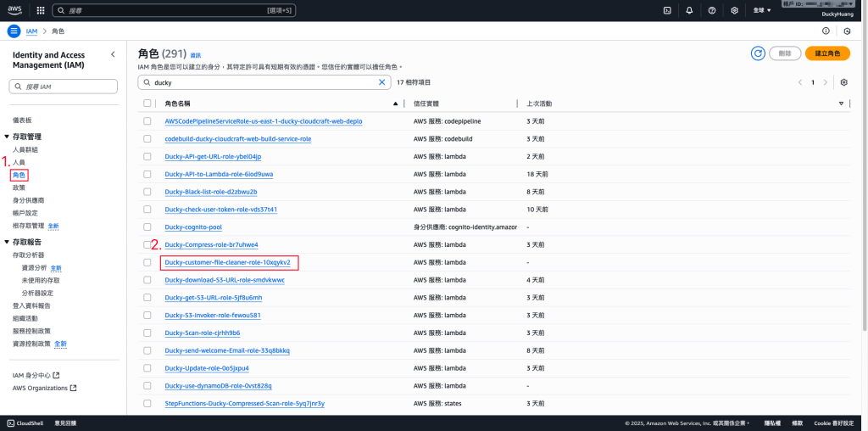Open 政策 in the sidebar
Viewport: 868px width, 431px height.
pos(19,188)
